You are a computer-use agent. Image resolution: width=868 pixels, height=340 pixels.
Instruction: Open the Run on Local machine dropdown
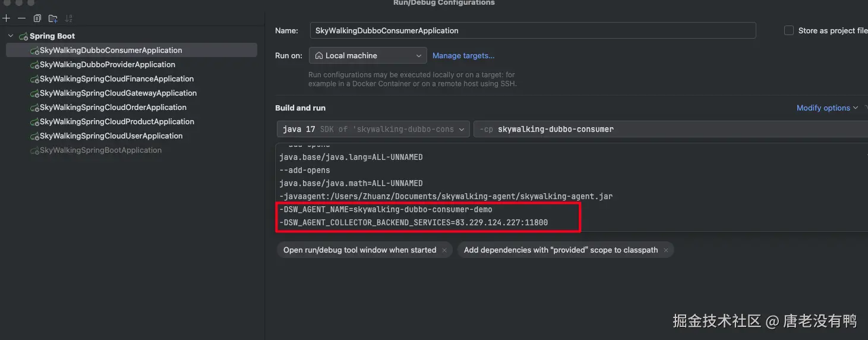(x=368, y=56)
